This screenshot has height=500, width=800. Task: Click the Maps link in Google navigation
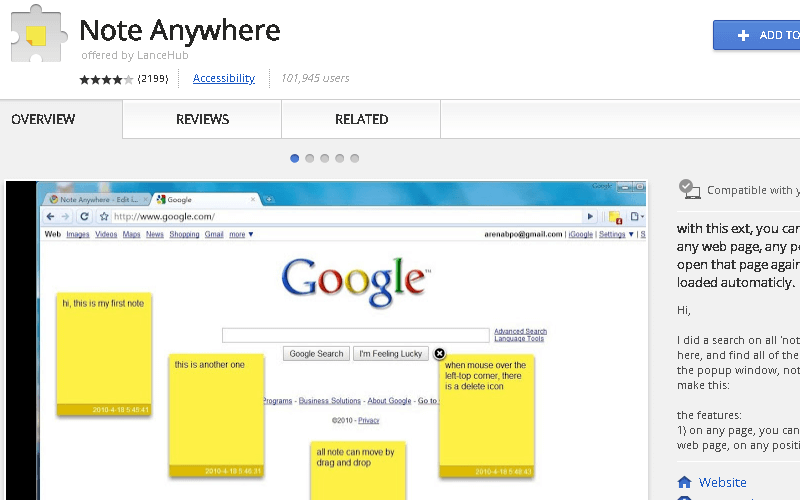point(131,234)
